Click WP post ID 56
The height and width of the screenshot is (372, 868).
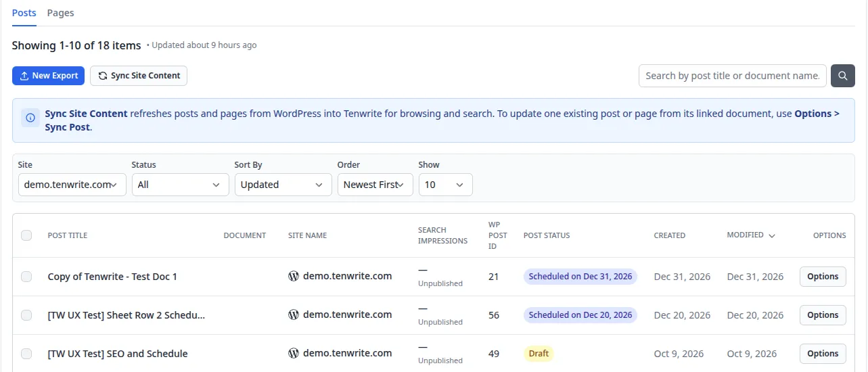coord(494,315)
